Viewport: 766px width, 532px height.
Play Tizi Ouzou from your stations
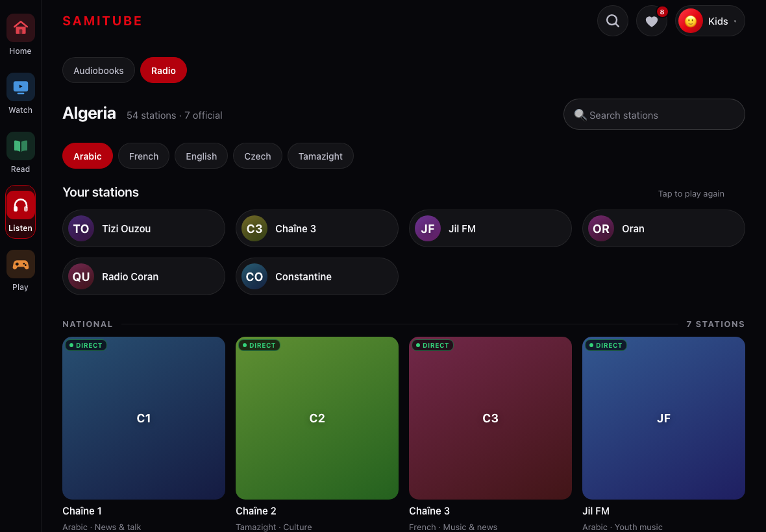[143, 228]
